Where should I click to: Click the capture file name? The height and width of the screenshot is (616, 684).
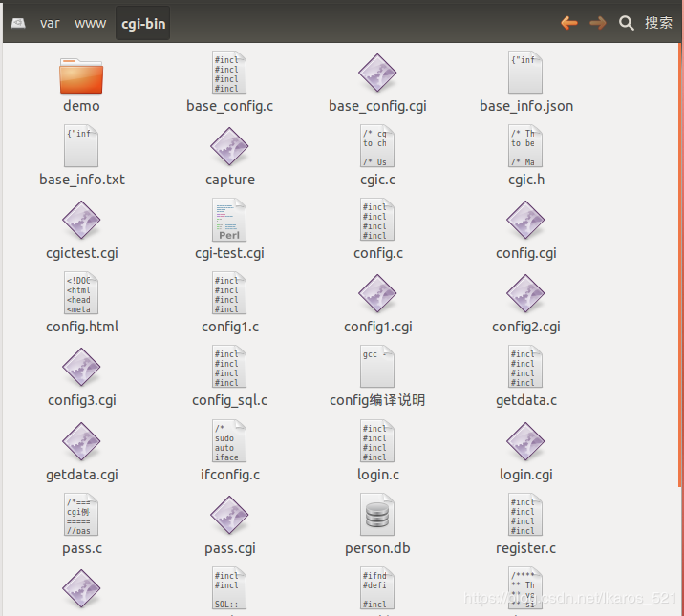click(230, 180)
